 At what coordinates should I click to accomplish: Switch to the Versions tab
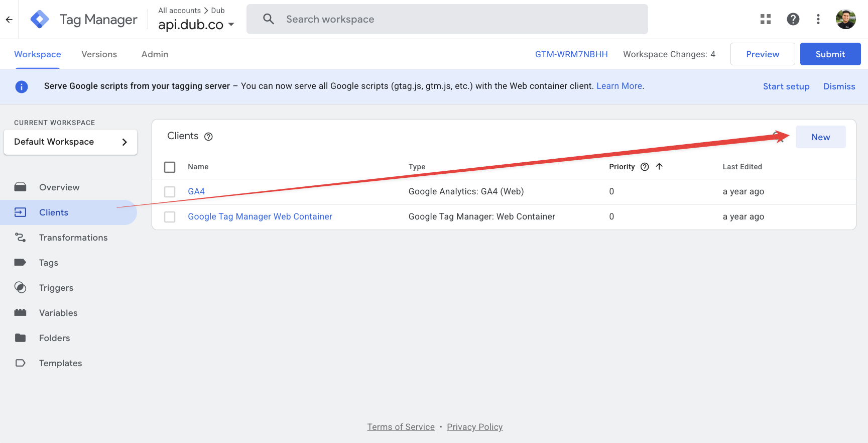[x=99, y=54]
